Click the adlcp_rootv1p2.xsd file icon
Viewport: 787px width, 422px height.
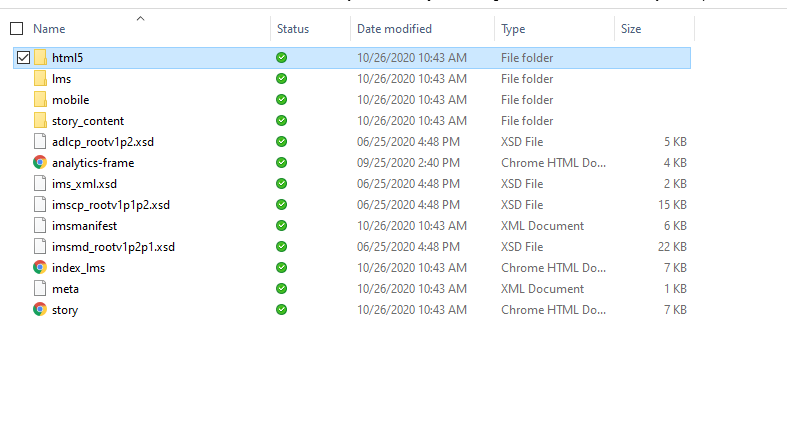[40, 142]
